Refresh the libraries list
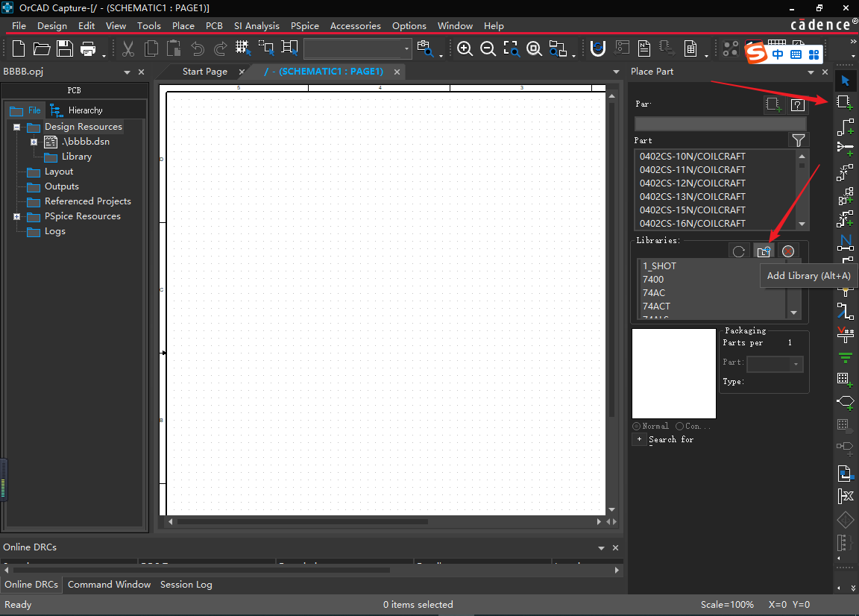The width and height of the screenshot is (859, 616). [739, 251]
